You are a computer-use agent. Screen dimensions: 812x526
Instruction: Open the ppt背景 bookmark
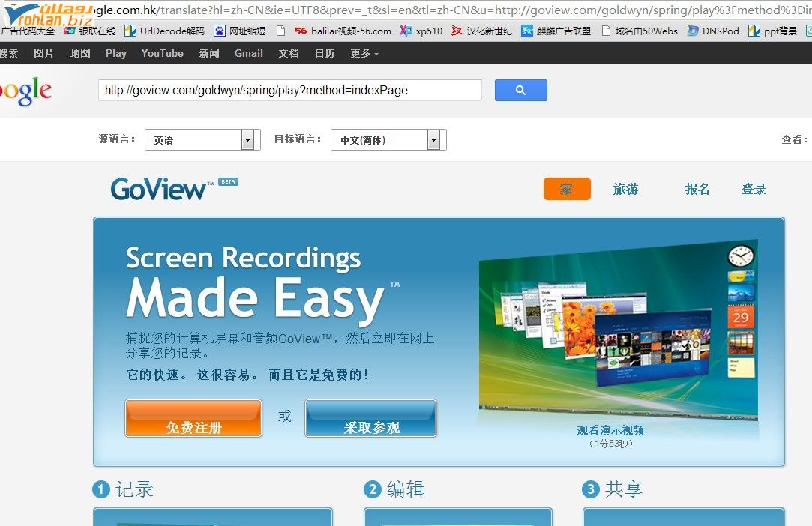pos(773,31)
